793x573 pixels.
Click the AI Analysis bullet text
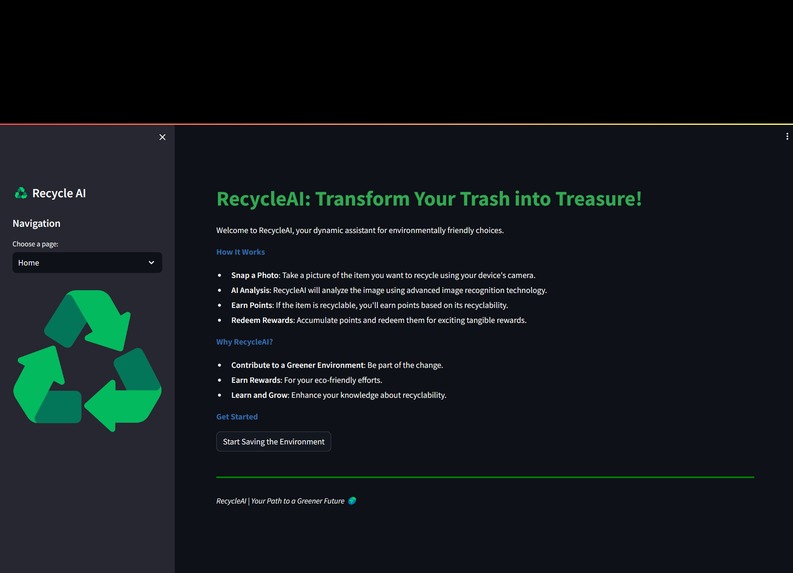tap(389, 290)
